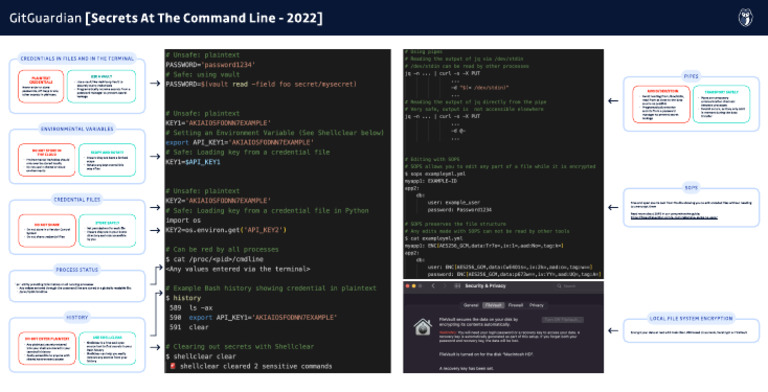This screenshot has width=768, height=392.
Task: Click the KEY1=$API_KEY1 line
Action: point(192,162)
